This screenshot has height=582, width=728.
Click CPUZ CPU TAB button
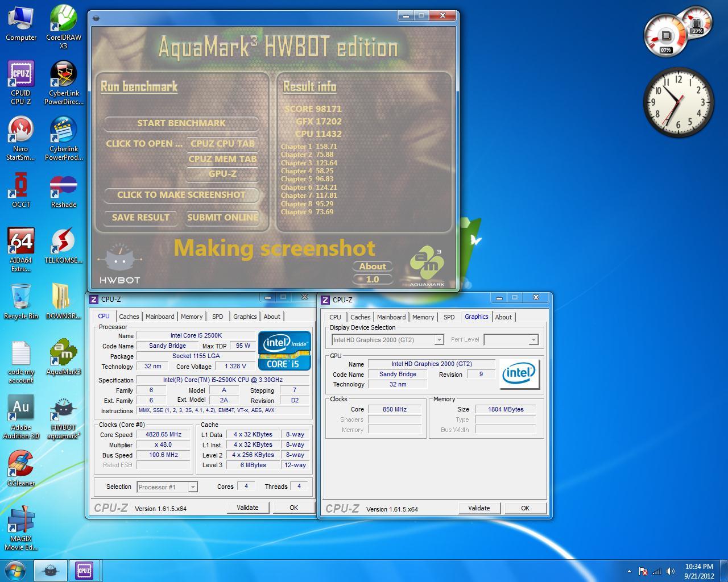(x=222, y=143)
